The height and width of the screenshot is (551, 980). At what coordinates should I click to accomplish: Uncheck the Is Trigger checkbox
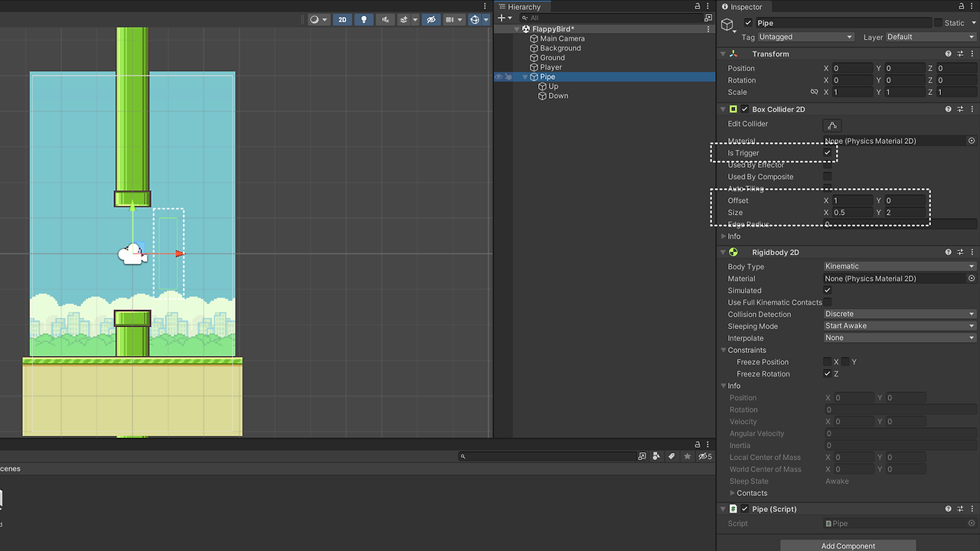pyautogui.click(x=828, y=153)
